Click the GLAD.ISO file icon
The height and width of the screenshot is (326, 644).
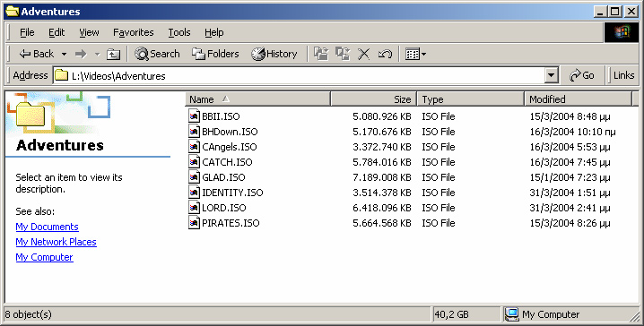[x=195, y=176]
